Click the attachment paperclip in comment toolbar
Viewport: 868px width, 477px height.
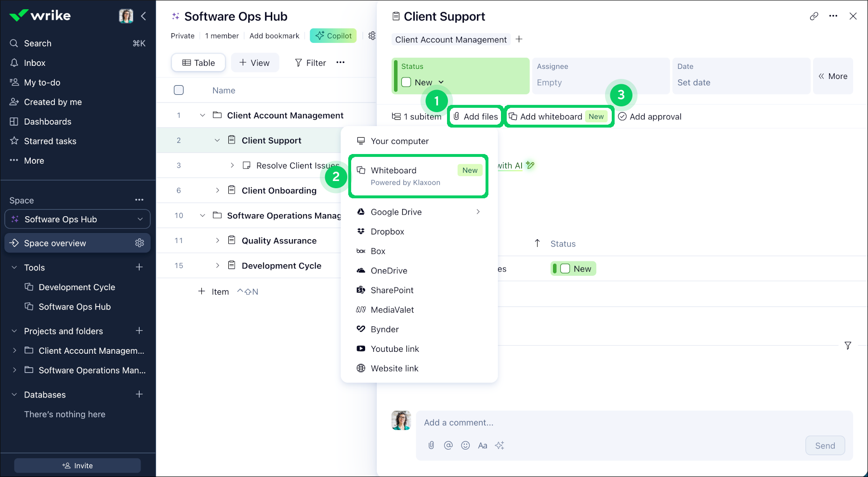click(431, 446)
